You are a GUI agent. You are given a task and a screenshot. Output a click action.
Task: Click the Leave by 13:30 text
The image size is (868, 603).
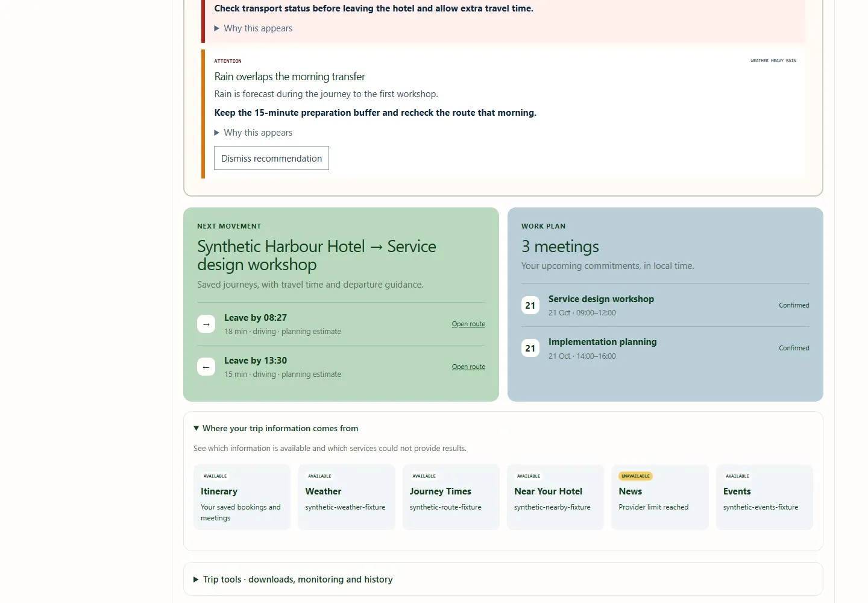click(256, 361)
